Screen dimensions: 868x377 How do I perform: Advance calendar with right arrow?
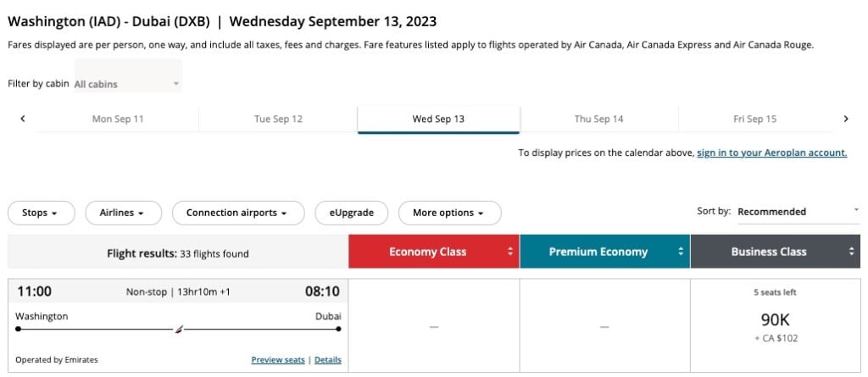845,119
